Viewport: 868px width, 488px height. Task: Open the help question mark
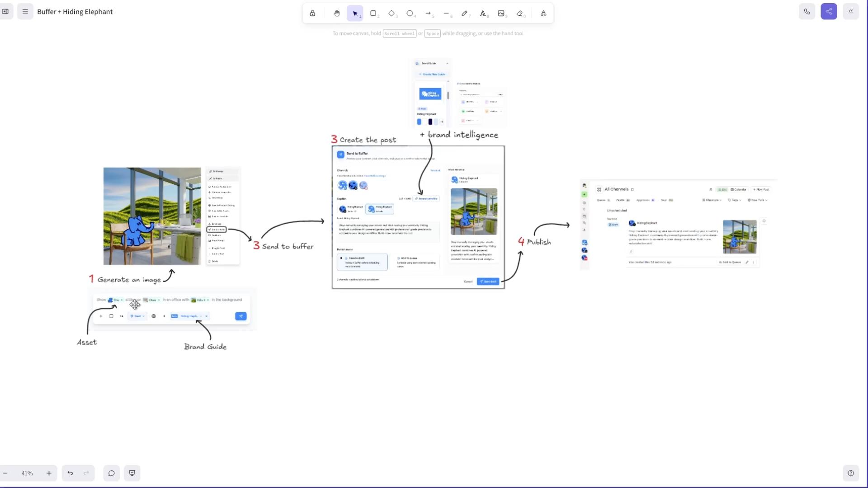(851, 473)
